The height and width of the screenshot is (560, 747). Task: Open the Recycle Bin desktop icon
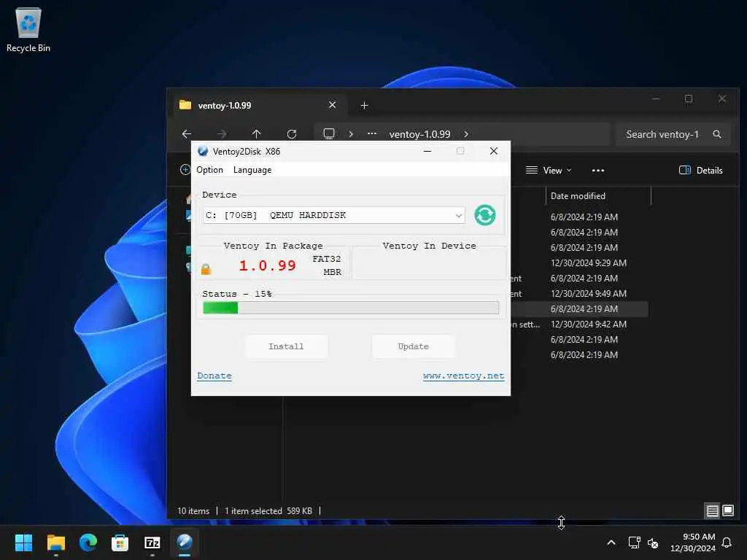pyautogui.click(x=28, y=29)
